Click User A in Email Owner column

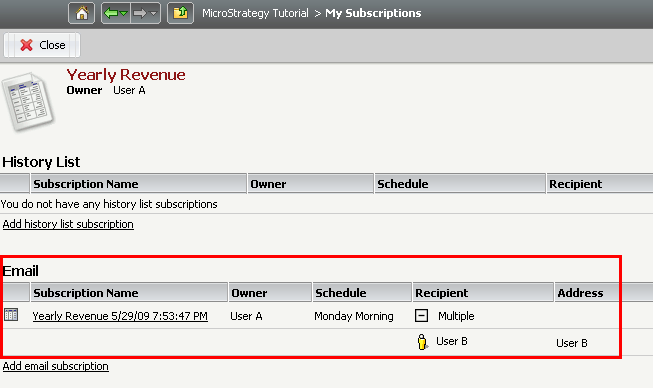pyautogui.click(x=246, y=316)
